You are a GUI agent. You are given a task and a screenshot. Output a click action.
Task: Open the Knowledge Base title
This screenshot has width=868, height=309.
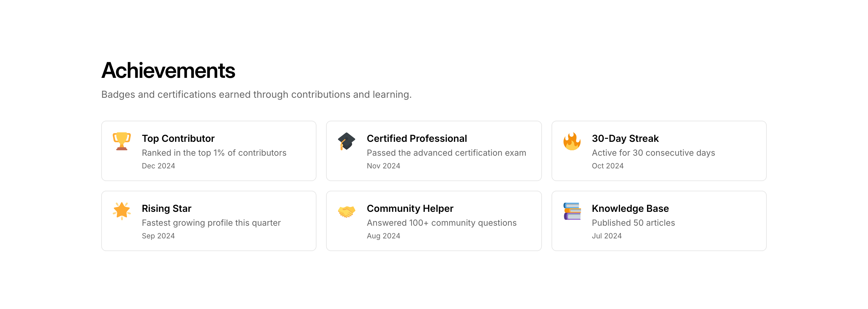[x=630, y=209]
